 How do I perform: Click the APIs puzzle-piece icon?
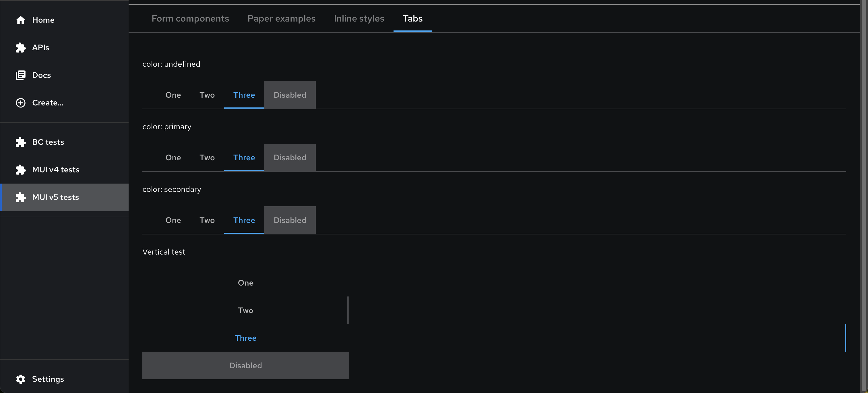coord(21,48)
